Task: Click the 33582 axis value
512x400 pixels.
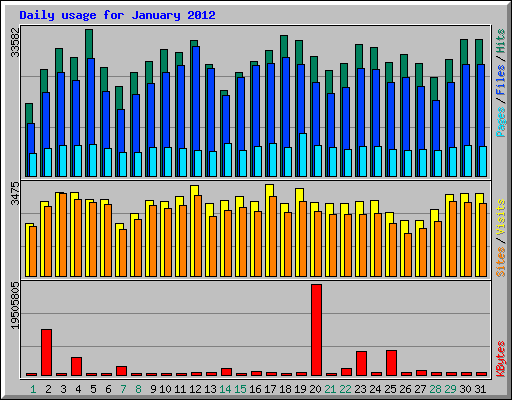Action: tap(15, 42)
